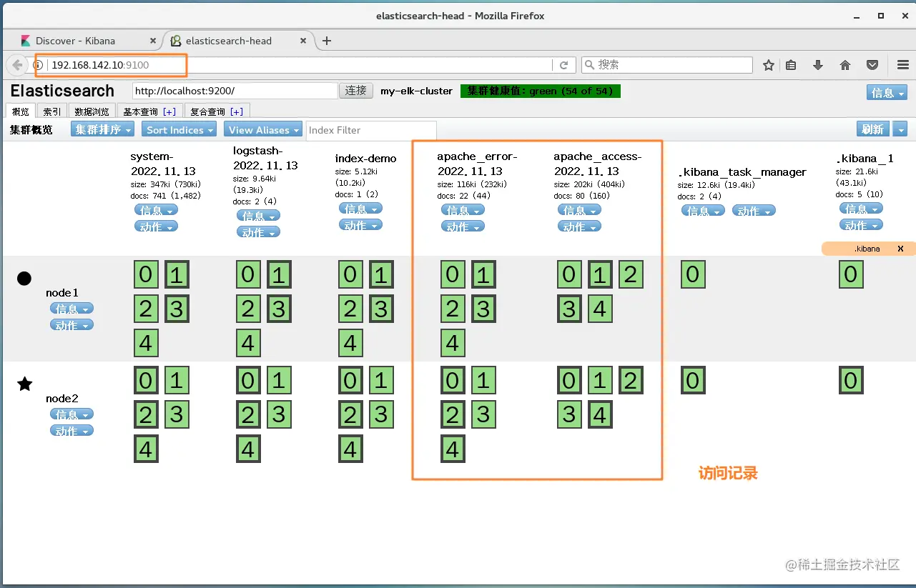Click the Elasticsearch heading
The width and height of the screenshot is (916, 588).
click(x=62, y=91)
